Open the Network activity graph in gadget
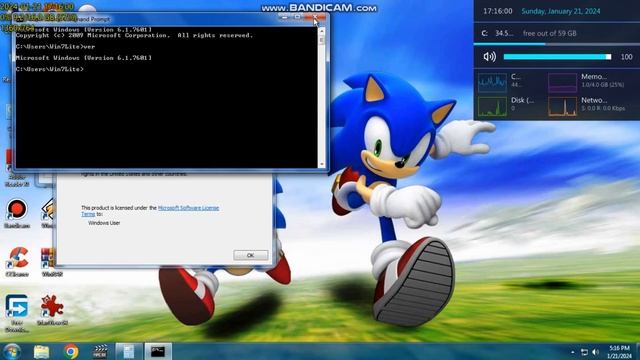Viewport: 640px width, 360px height. (x=562, y=107)
